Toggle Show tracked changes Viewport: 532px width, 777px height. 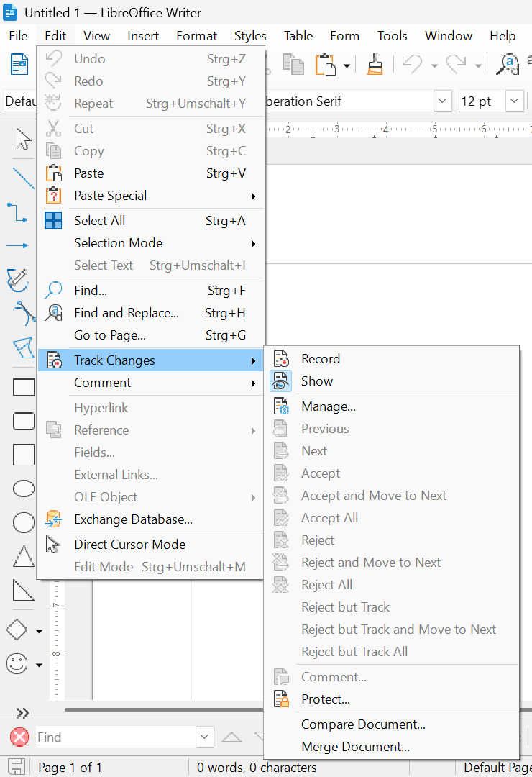coord(317,381)
